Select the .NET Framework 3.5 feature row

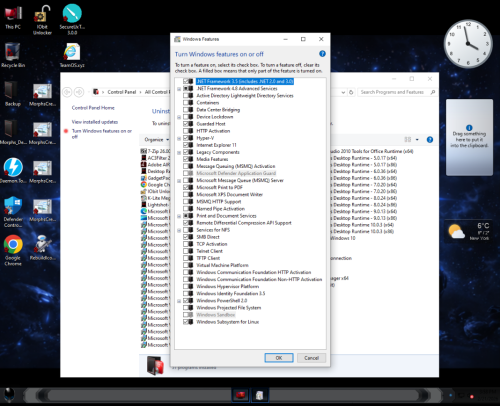coord(245,81)
